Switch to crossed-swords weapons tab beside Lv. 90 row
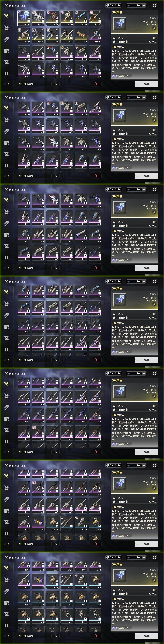 tap(7, 16)
